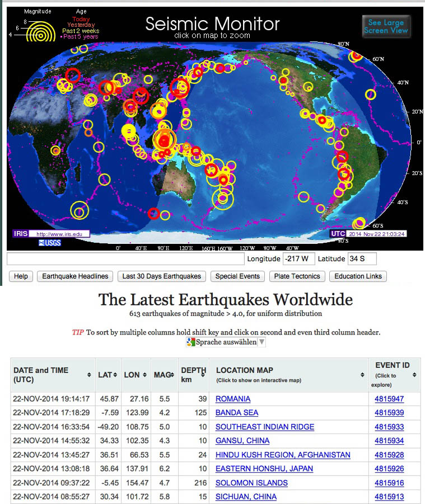Click the red earthquake circle southwest of Australia
Screen dimensions: 425x504
tap(154, 214)
